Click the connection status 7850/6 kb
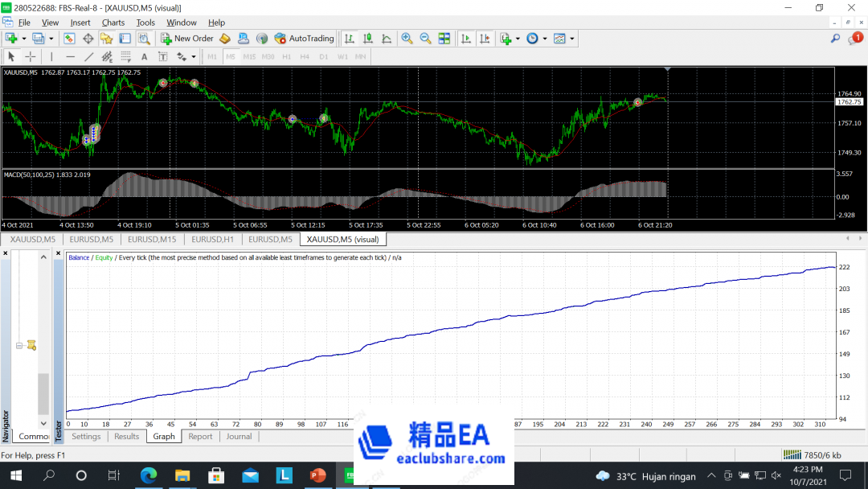Viewport: 868px width, 489px height. [812, 454]
